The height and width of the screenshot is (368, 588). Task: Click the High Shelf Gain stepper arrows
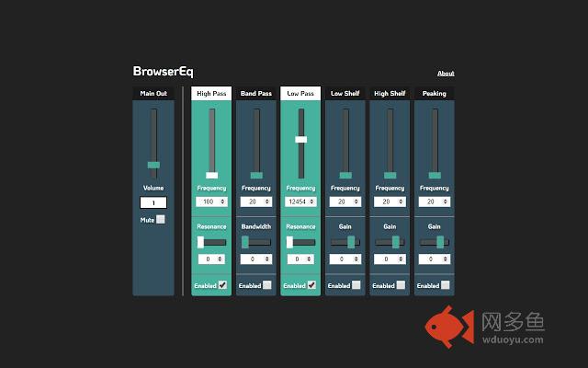click(x=401, y=259)
